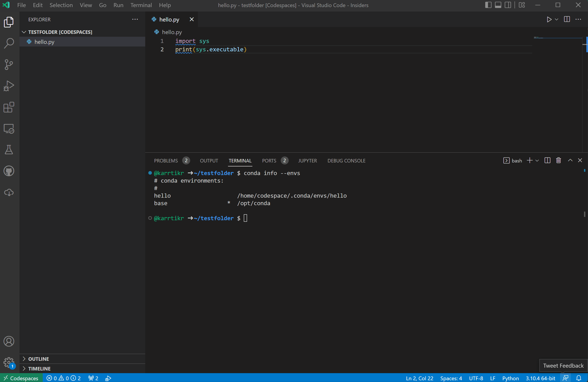Open the Terminal menu
Screen dimensions: 588x382
click(141, 5)
